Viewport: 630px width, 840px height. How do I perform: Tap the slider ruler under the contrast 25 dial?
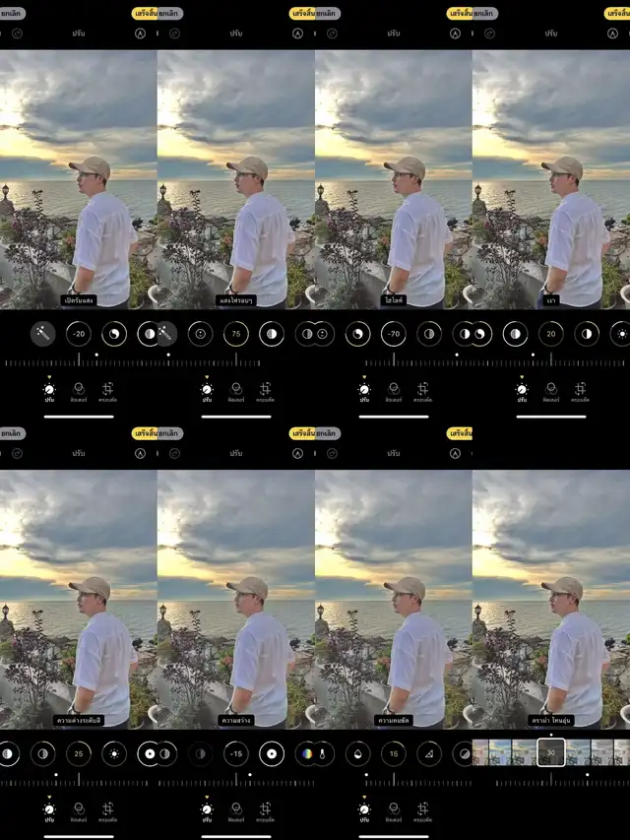79,783
